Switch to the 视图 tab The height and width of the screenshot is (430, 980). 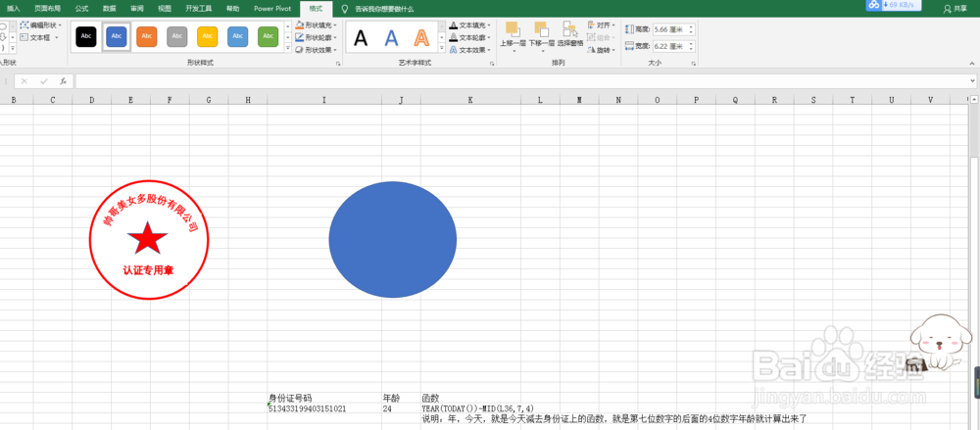165,9
